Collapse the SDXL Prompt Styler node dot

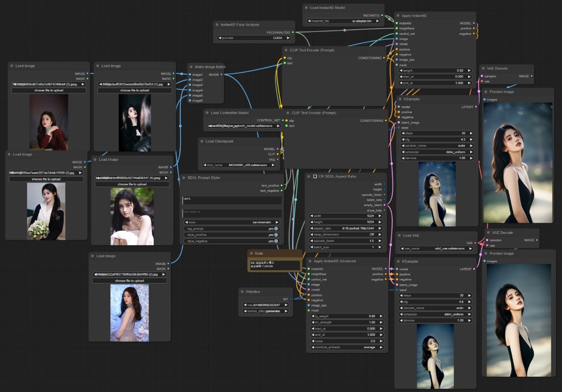point(183,178)
